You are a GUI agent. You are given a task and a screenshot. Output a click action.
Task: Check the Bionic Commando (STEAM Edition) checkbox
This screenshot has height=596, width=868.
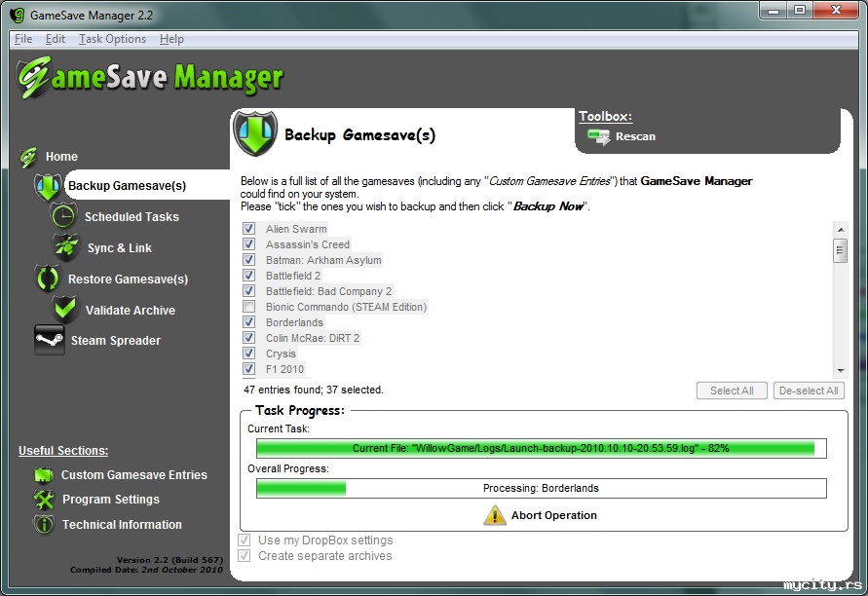click(x=249, y=307)
